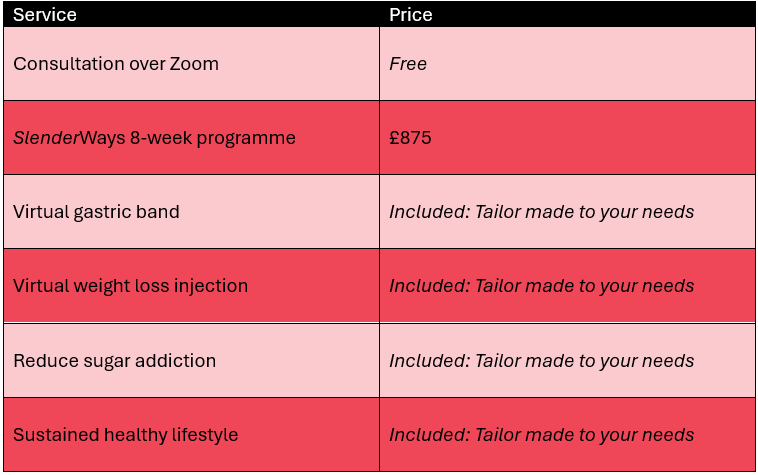Image resolution: width=758 pixels, height=475 pixels.
Task: Click the price cell for Virtual gastric band
Action: pos(541,212)
